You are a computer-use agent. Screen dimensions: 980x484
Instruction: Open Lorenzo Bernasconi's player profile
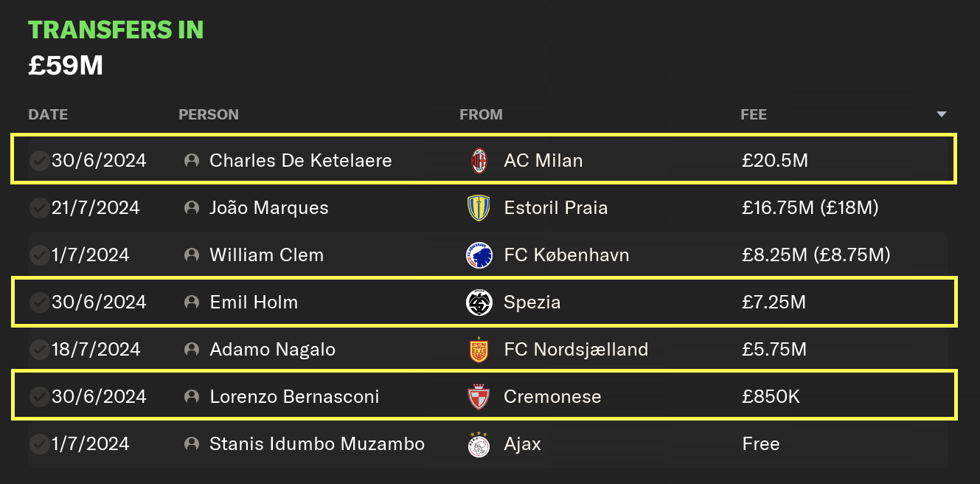(294, 397)
